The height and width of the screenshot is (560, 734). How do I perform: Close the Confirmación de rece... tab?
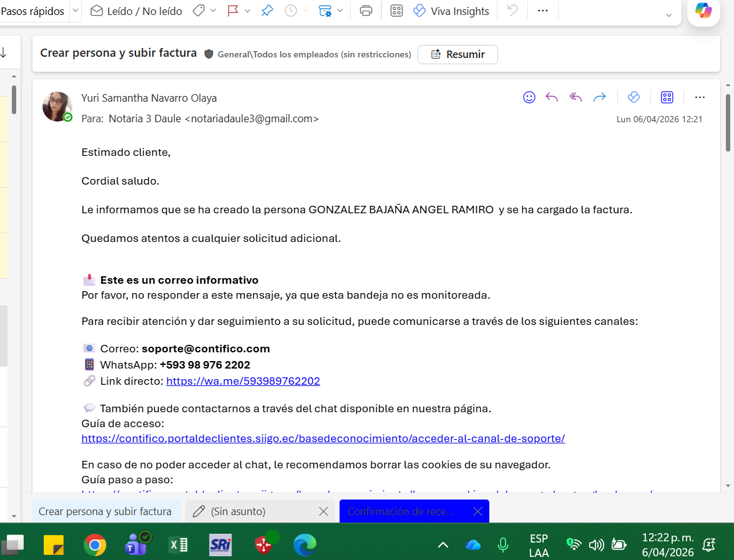tap(477, 511)
